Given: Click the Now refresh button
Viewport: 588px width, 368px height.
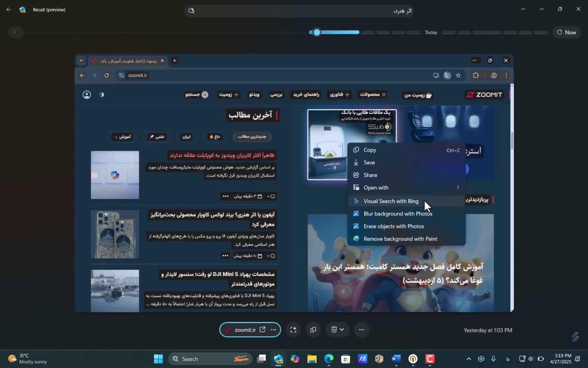Looking at the screenshot, I should click(567, 32).
